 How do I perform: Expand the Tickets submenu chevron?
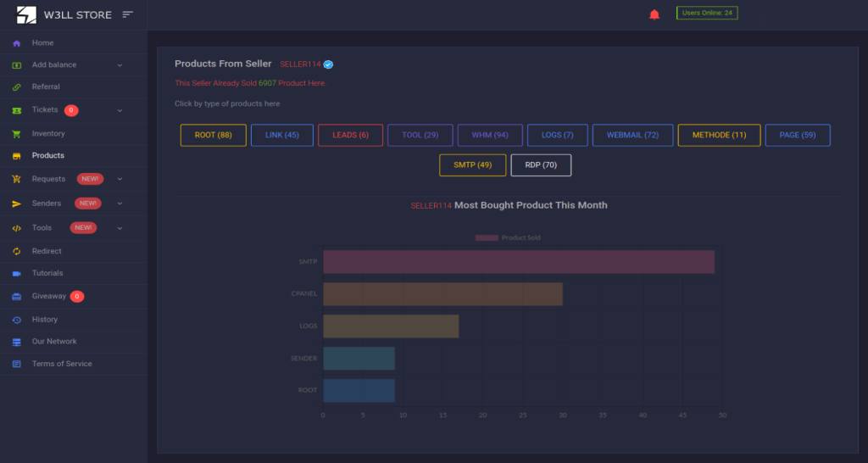120,110
